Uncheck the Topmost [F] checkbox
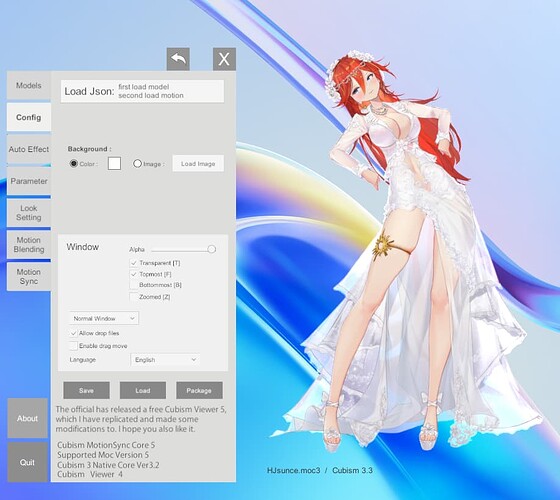Viewport: 560px width, 500px height. (x=134, y=274)
